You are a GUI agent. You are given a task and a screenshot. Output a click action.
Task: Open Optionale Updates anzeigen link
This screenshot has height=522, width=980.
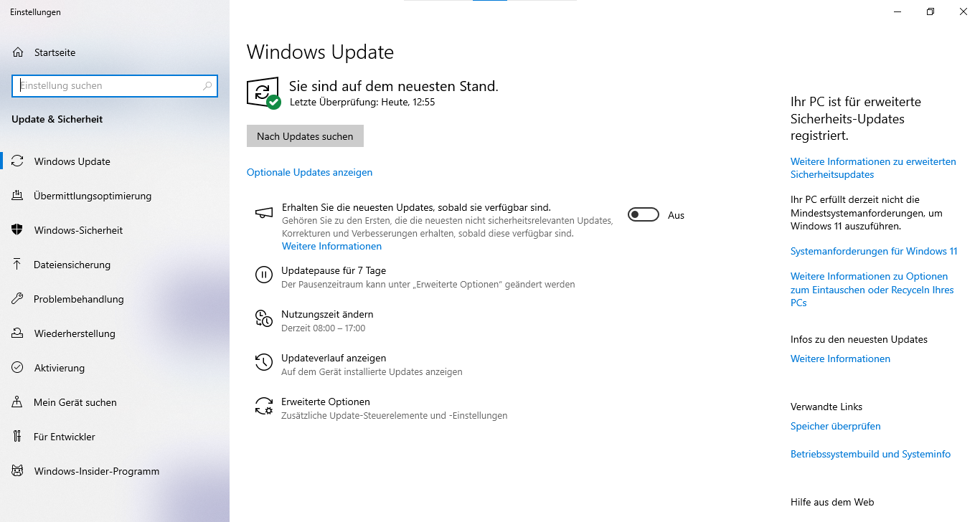pos(309,172)
